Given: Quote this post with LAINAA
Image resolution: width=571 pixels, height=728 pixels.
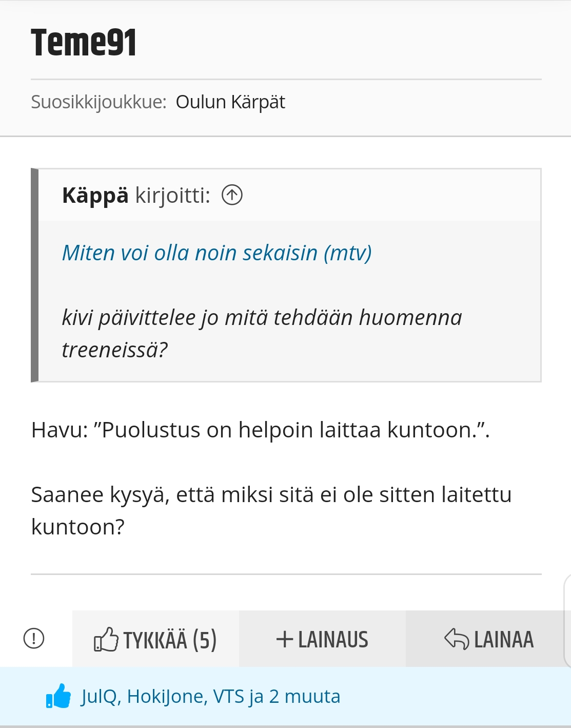Looking at the screenshot, I should [488, 639].
